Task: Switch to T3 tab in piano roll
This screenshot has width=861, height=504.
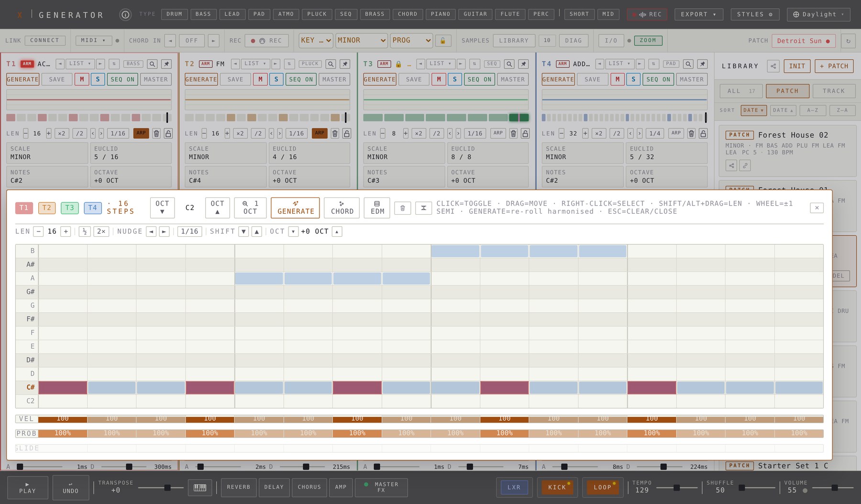Action: click(70, 208)
